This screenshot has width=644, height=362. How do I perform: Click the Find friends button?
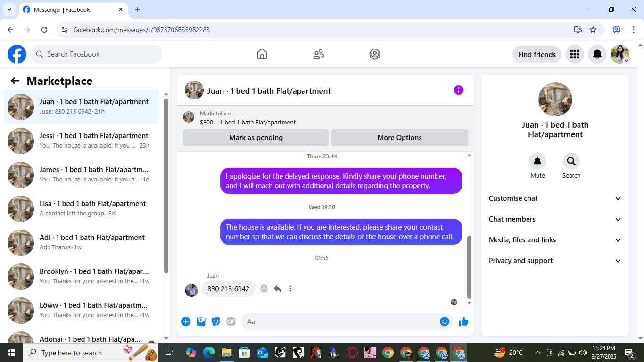click(537, 54)
